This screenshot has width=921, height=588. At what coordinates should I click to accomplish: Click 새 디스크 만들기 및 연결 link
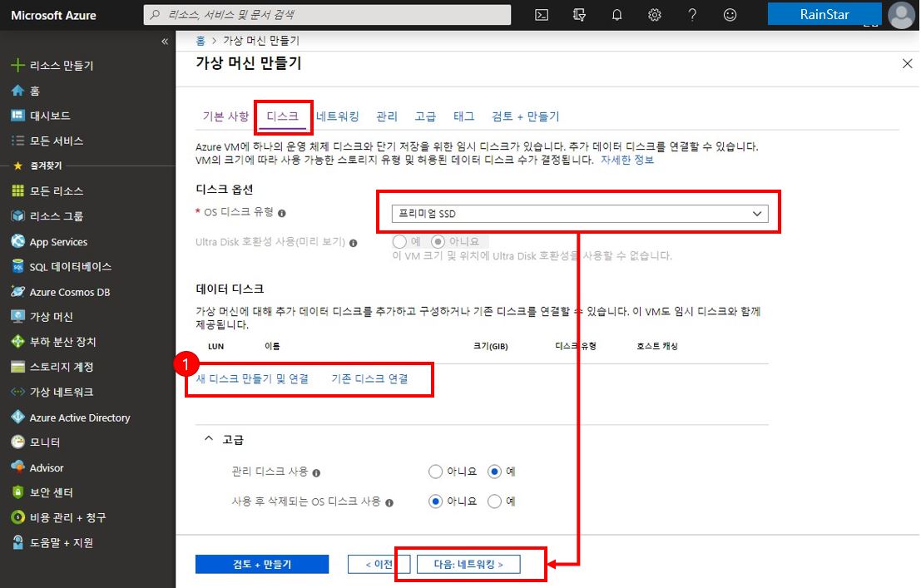(252, 379)
